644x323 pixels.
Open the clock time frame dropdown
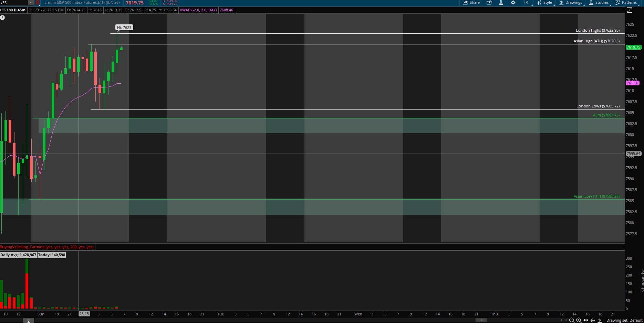click(x=527, y=2)
